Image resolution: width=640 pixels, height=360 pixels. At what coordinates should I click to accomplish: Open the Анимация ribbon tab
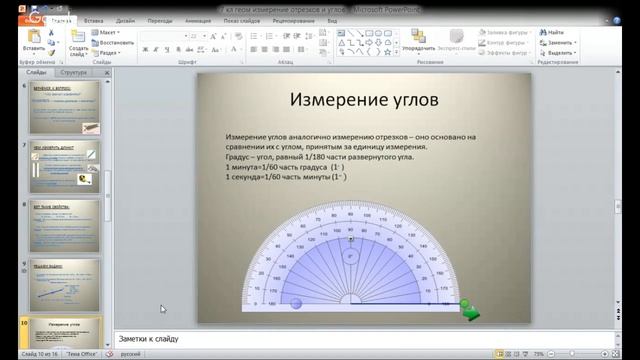coord(198,21)
